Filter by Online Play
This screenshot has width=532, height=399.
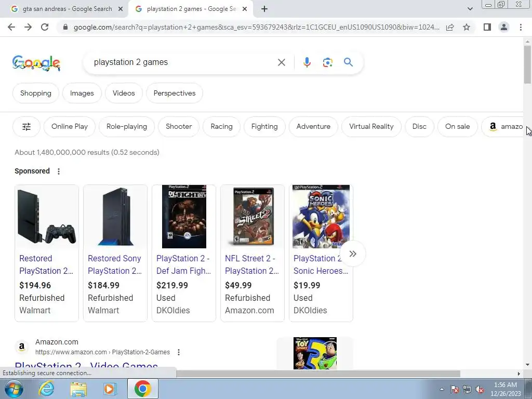(70, 127)
